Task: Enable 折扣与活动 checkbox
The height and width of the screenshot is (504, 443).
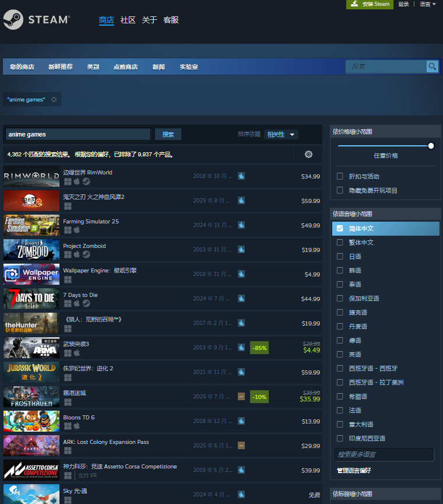Action: pos(340,176)
